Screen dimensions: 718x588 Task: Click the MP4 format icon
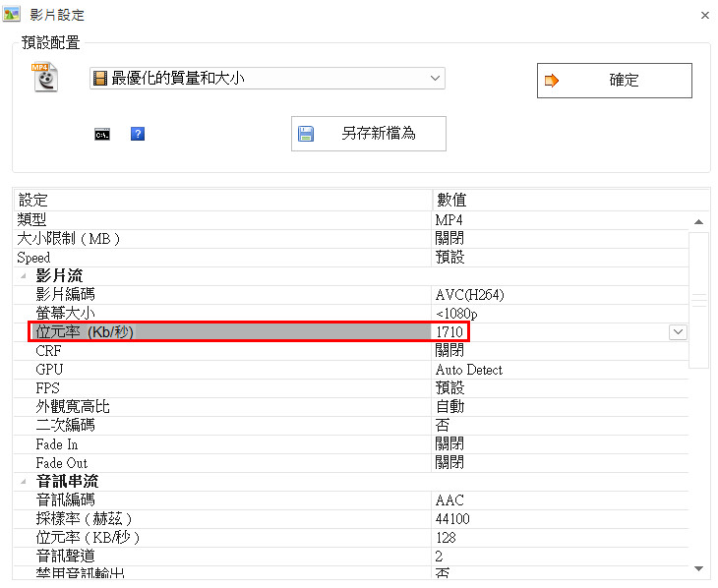click(45, 78)
